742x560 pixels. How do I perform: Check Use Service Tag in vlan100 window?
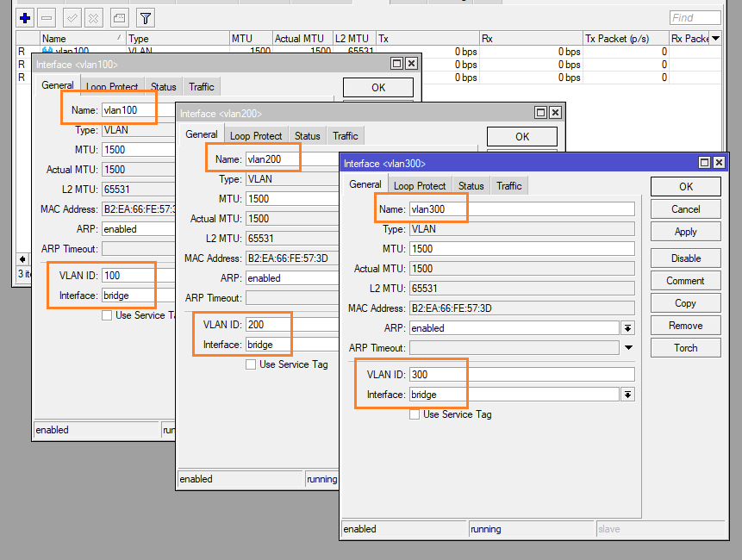pyautogui.click(x=107, y=315)
